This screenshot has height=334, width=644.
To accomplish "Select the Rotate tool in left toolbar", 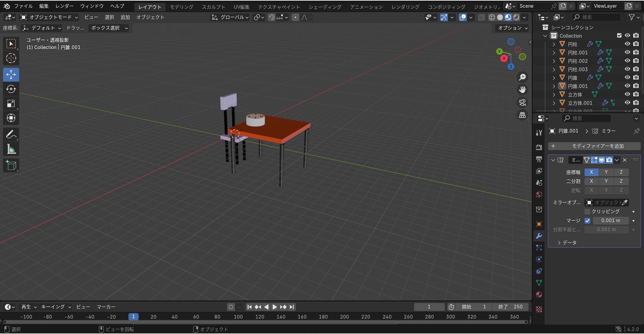I will 11,89.
